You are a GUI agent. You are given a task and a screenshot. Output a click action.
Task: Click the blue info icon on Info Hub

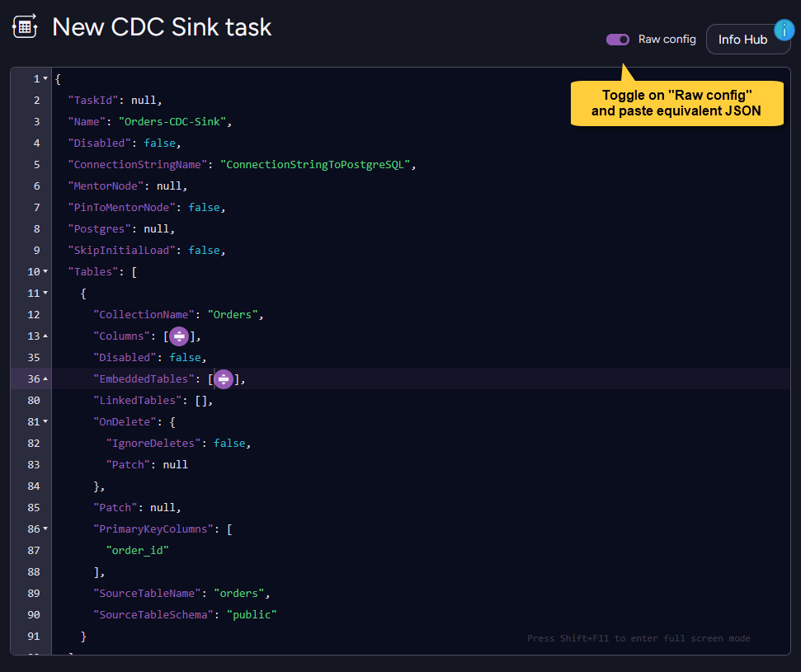[785, 31]
